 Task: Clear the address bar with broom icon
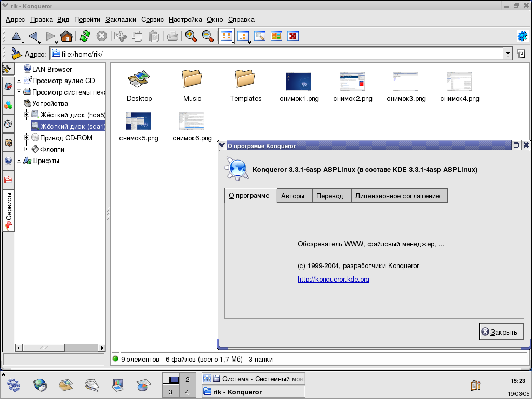(x=16, y=54)
